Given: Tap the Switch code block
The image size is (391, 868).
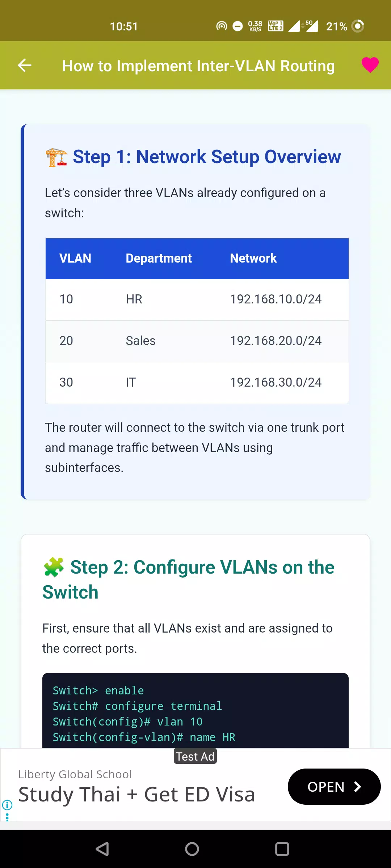Looking at the screenshot, I should point(195,710).
